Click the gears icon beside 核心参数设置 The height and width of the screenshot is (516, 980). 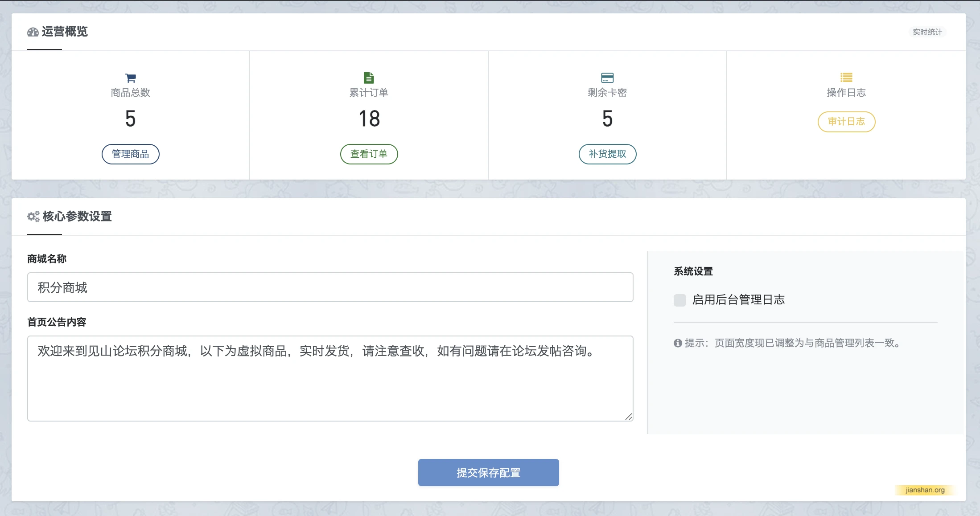point(33,217)
